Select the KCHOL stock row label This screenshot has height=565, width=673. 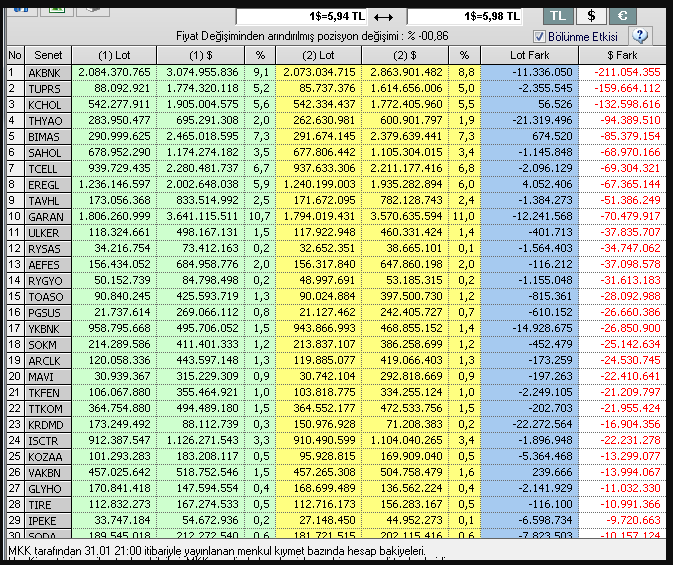pos(48,105)
